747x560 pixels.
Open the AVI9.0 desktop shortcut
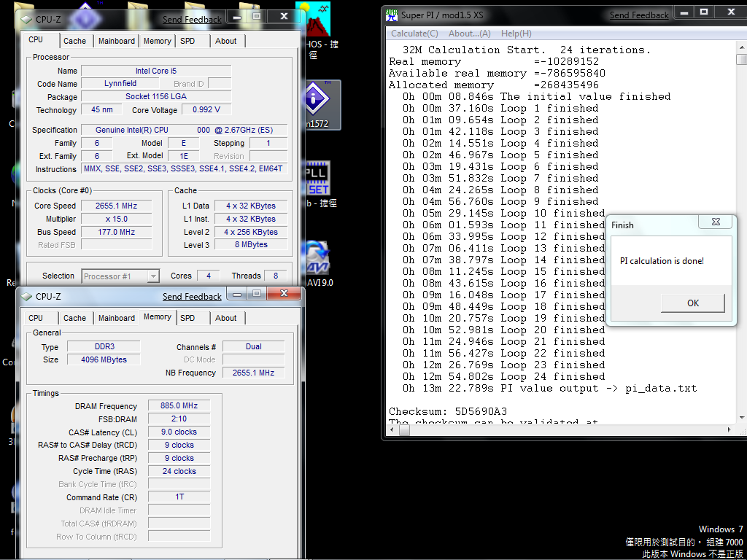318,263
